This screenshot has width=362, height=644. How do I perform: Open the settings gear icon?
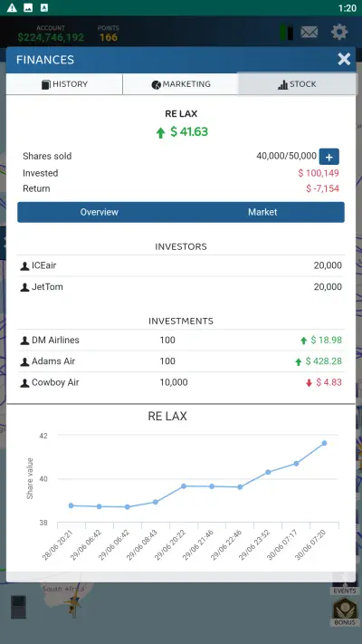click(x=339, y=32)
